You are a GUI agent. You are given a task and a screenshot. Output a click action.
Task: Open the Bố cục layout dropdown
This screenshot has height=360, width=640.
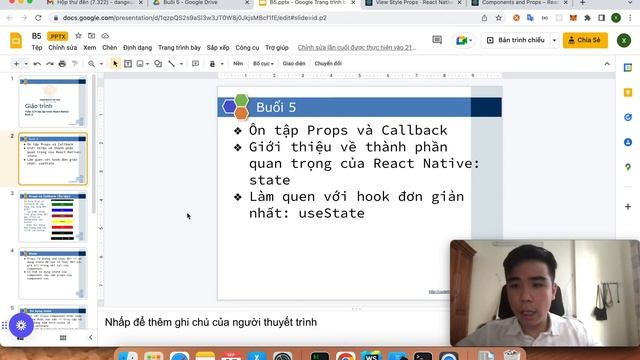(x=263, y=64)
